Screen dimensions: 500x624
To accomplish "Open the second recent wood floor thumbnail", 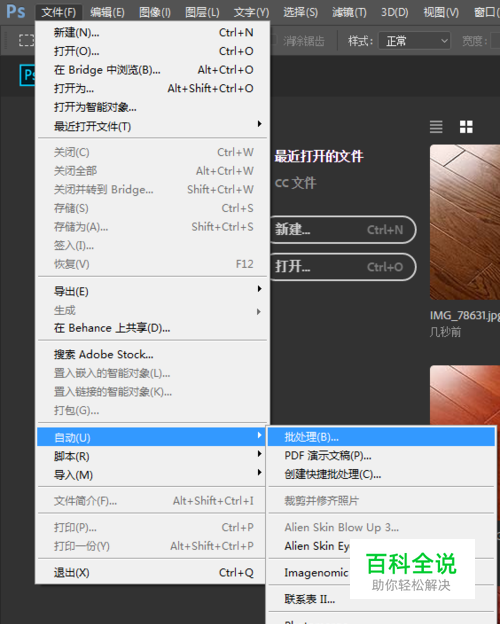I will pos(465,395).
